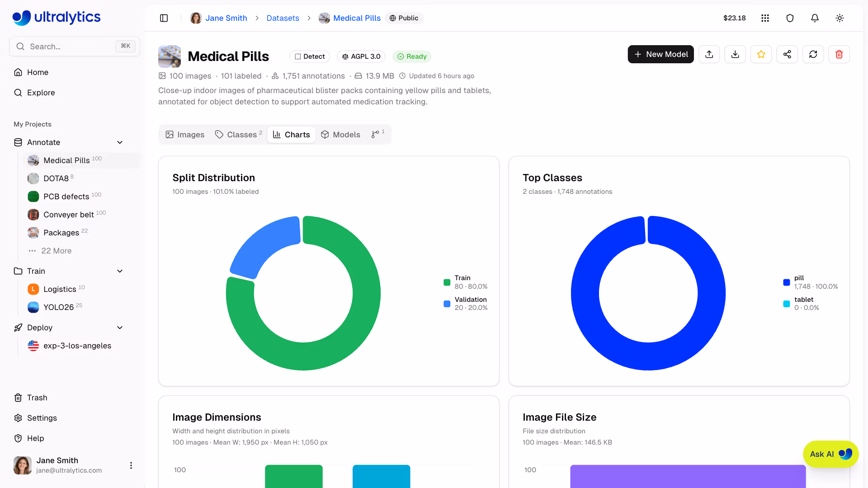The height and width of the screenshot is (488, 868).
Task: Click the Validation legend blue swatch
Action: [x=447, y=304]
